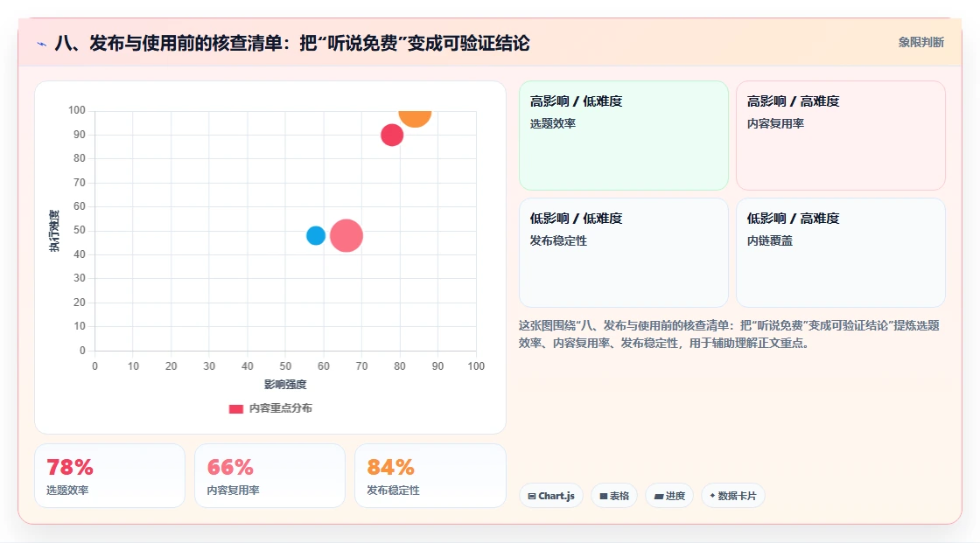Click the 内容复用率 text in pink quadrant card

(775, 123)
